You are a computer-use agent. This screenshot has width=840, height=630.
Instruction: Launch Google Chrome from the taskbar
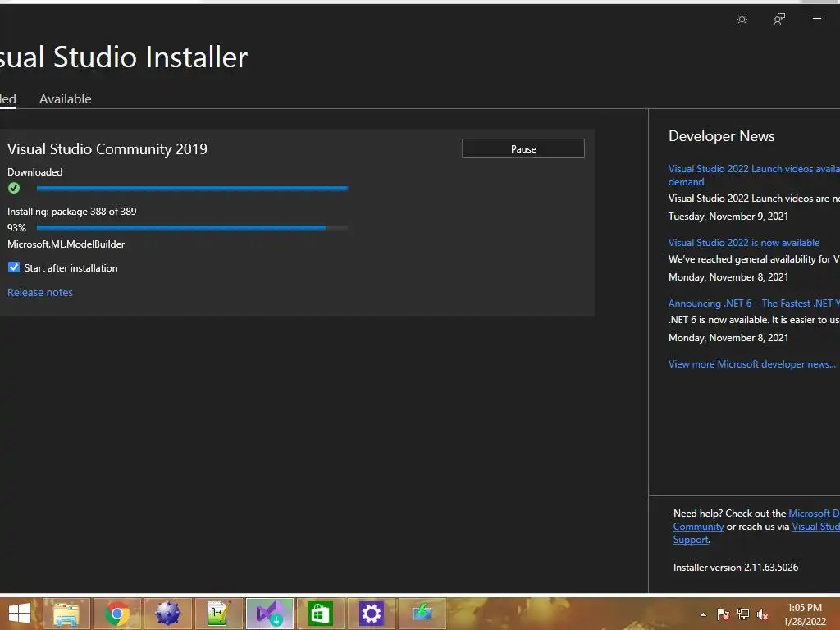point(117,614)
